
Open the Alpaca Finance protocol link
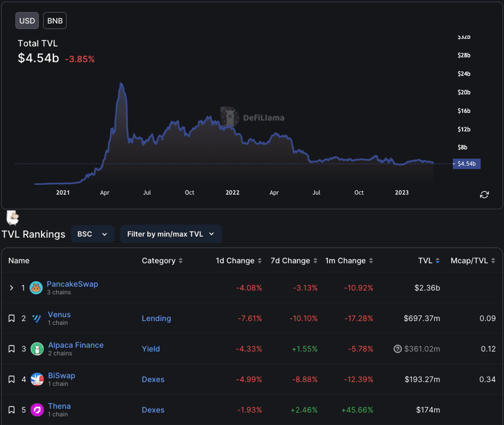pos(76,345)
